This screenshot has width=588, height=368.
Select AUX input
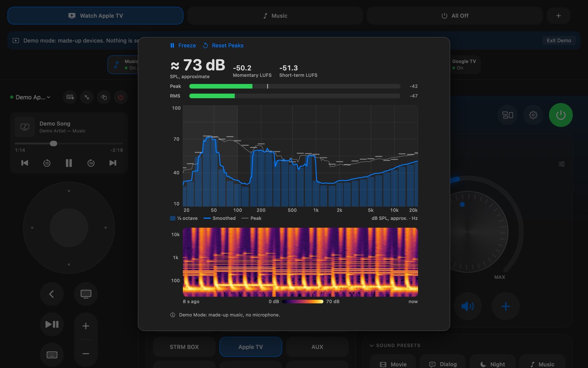point(317,347)
